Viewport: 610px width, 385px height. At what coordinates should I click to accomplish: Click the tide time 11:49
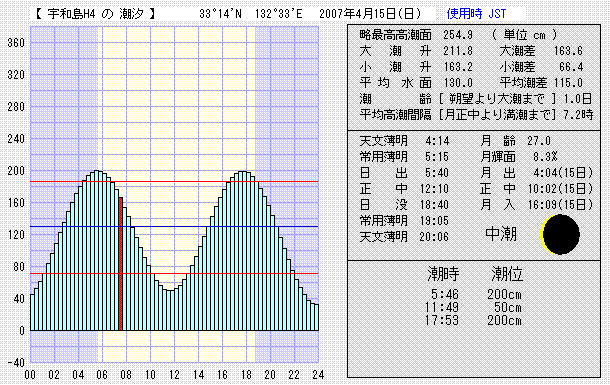[x=442, y=308]
